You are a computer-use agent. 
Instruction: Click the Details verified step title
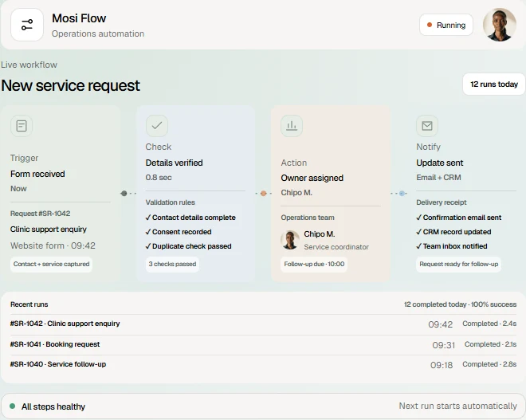(x=174, y=163)
